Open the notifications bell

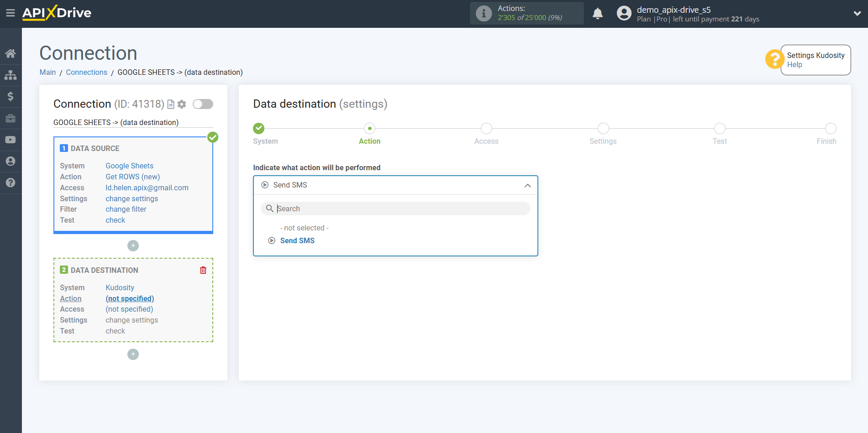tap(598, 13)
